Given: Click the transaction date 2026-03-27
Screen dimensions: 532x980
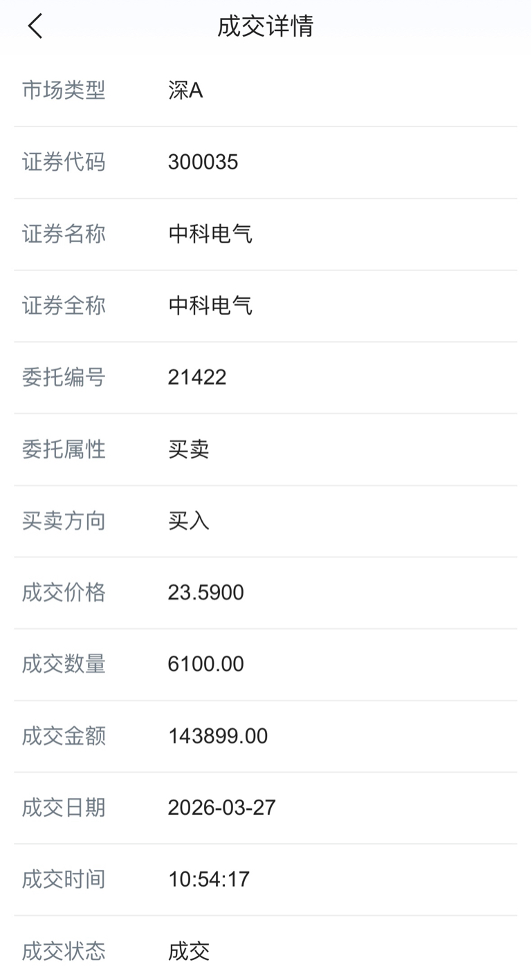Looking at the screenshot, I should [222, 808].
